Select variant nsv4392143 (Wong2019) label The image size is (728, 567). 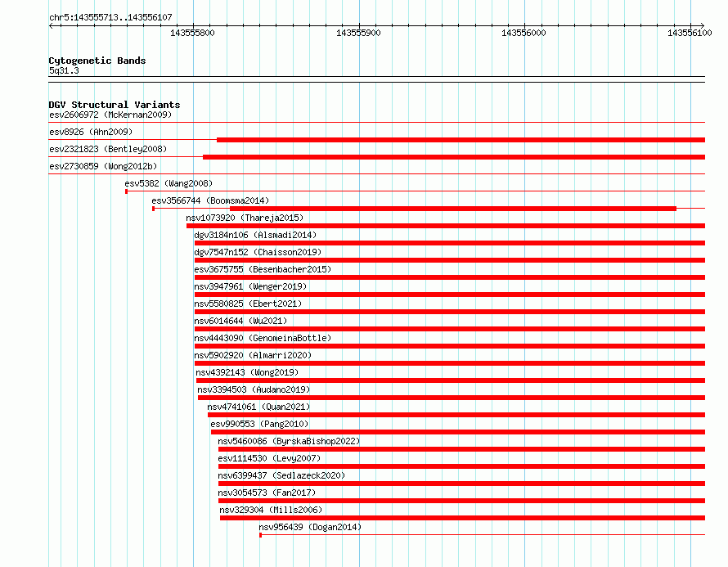(x=247, y=372)
